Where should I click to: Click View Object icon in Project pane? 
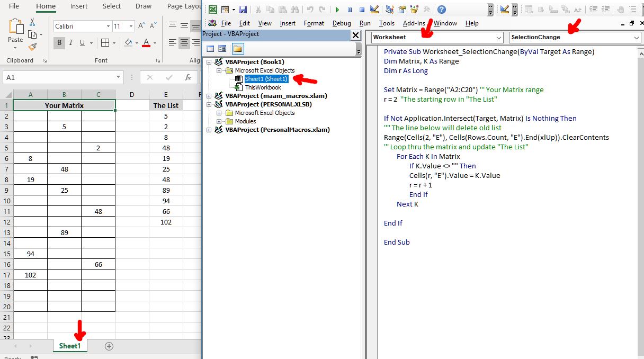pos(222,49)
